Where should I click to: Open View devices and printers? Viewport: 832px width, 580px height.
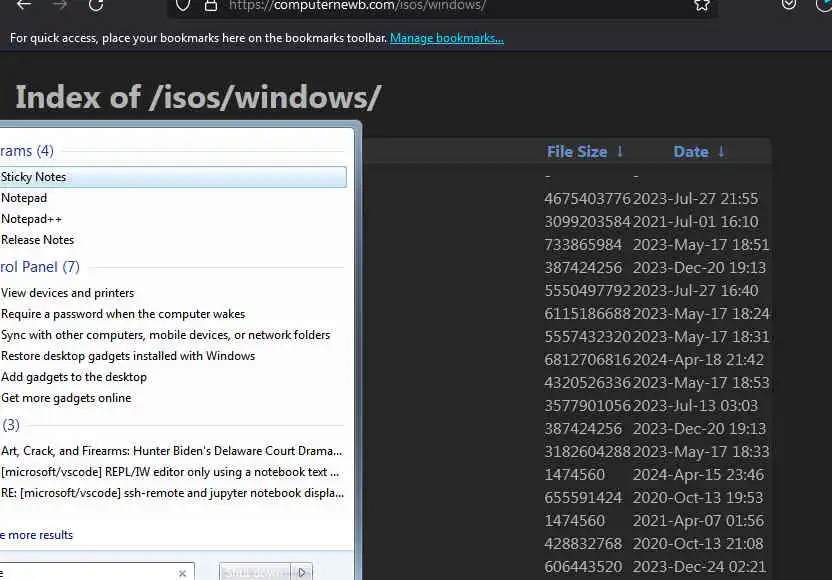pyautogui.click(x=67, y=293)
